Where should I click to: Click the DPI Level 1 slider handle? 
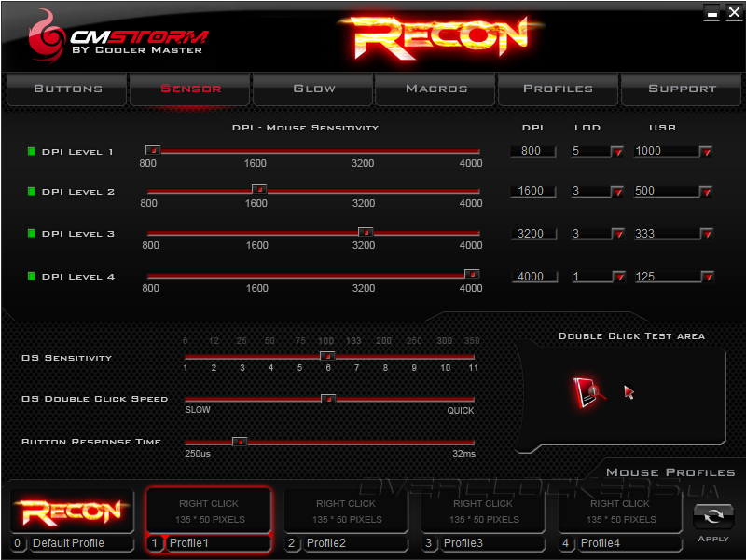[153, 150]
